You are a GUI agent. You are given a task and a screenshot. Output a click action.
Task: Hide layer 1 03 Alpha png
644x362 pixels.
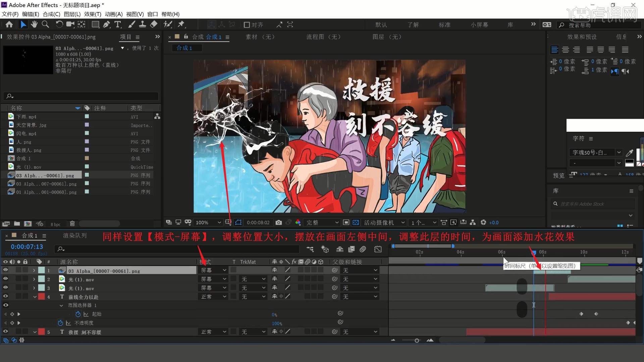pos(5,270)
